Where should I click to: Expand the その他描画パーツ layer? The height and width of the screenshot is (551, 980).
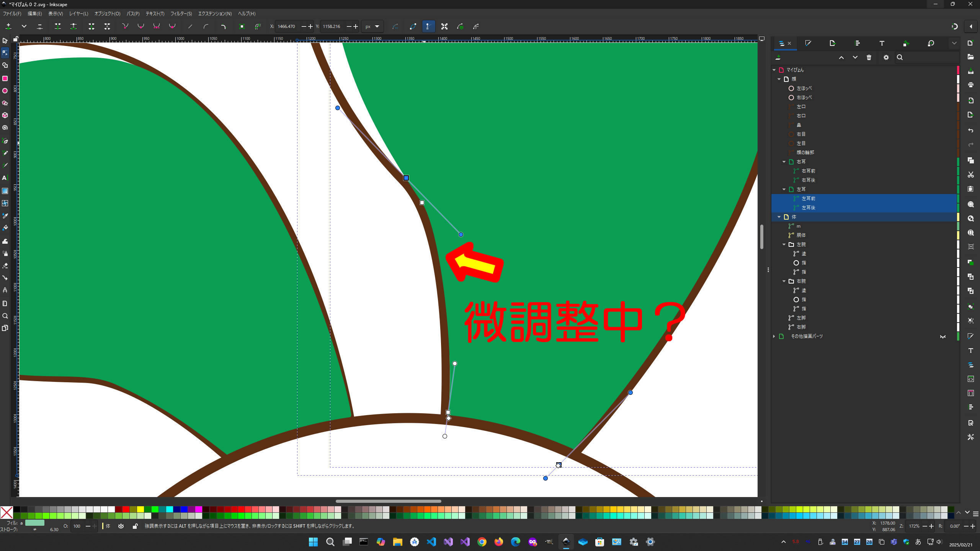click(774, 336)
